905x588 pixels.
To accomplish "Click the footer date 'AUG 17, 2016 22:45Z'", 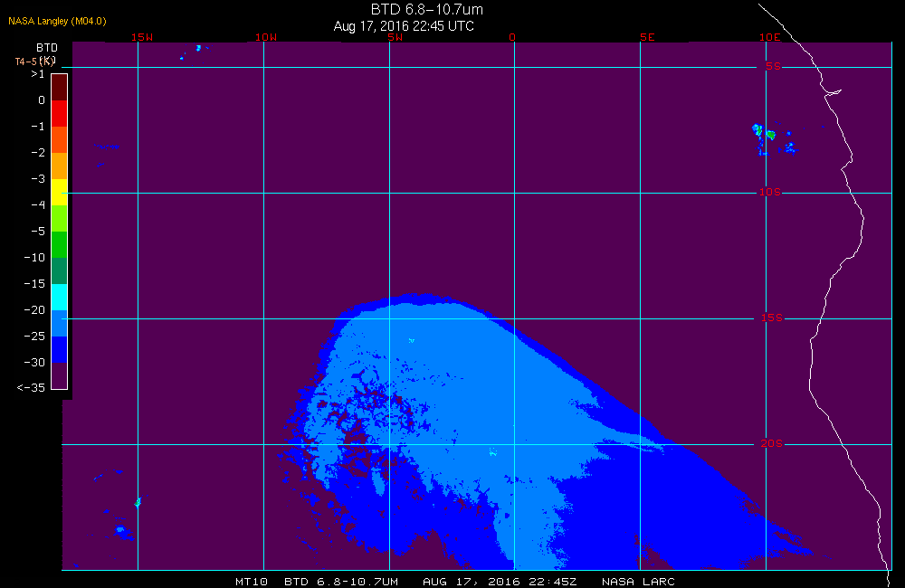I will [x=500, y=582].
